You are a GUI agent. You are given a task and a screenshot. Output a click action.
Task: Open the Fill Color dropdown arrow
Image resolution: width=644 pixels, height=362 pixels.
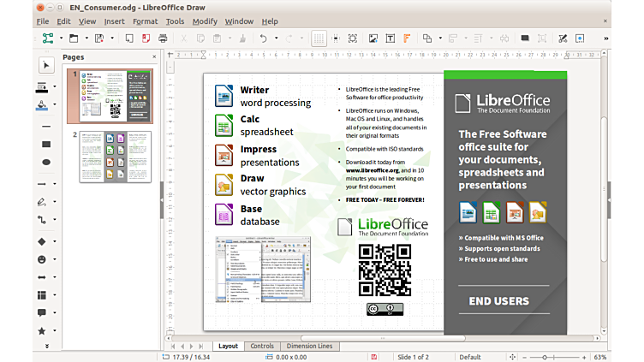[x=56, y=106]
